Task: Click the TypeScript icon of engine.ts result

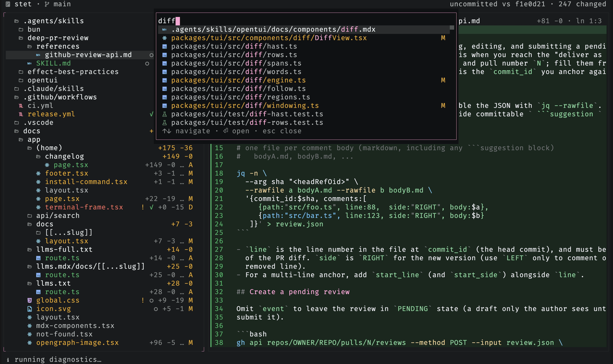Action: [165, 80]
